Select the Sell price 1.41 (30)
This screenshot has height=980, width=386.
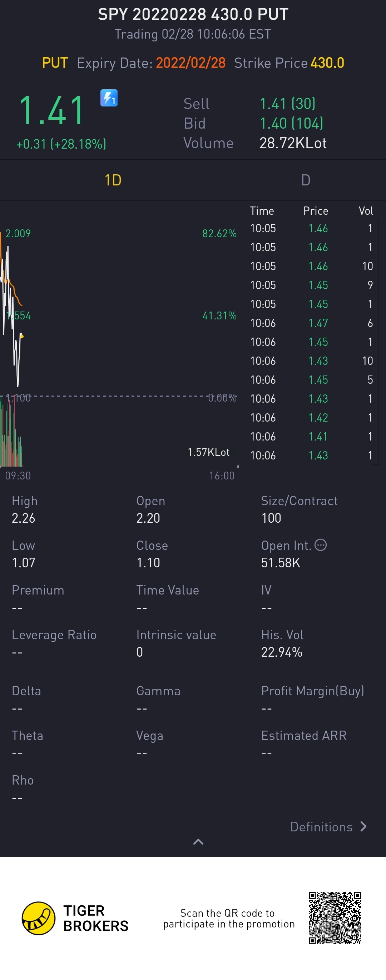click(287, 104)
